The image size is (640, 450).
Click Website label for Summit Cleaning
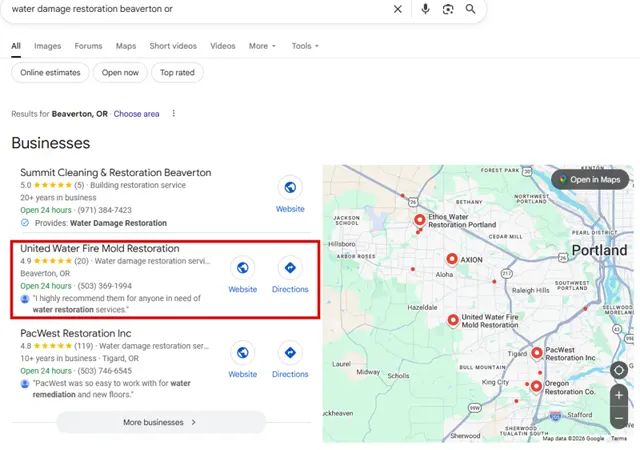tap(290, 209)
